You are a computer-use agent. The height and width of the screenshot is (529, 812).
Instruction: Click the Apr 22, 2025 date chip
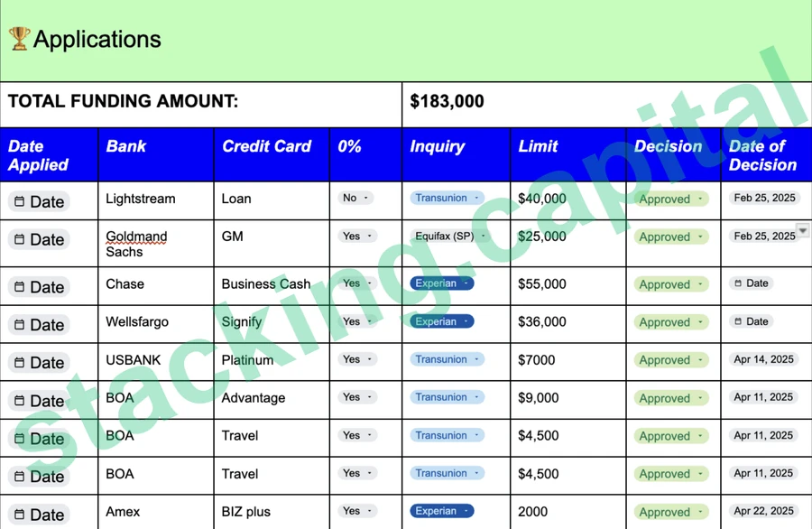[763, 511]
